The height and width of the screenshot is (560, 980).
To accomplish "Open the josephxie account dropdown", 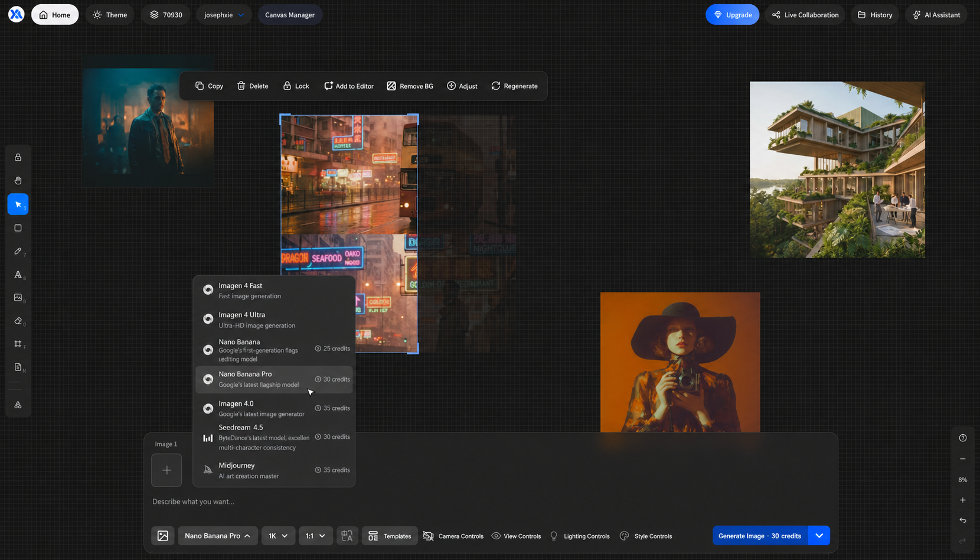I will pyautogui.click(x=224, y=15).
